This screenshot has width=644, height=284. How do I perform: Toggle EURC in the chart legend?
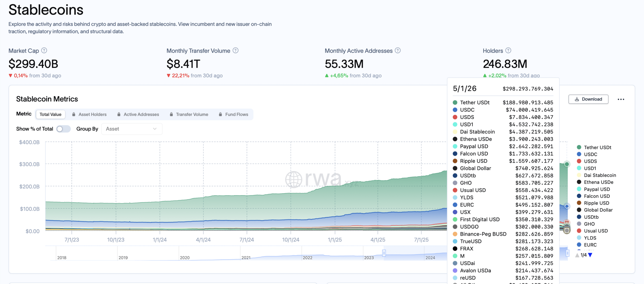587,245
